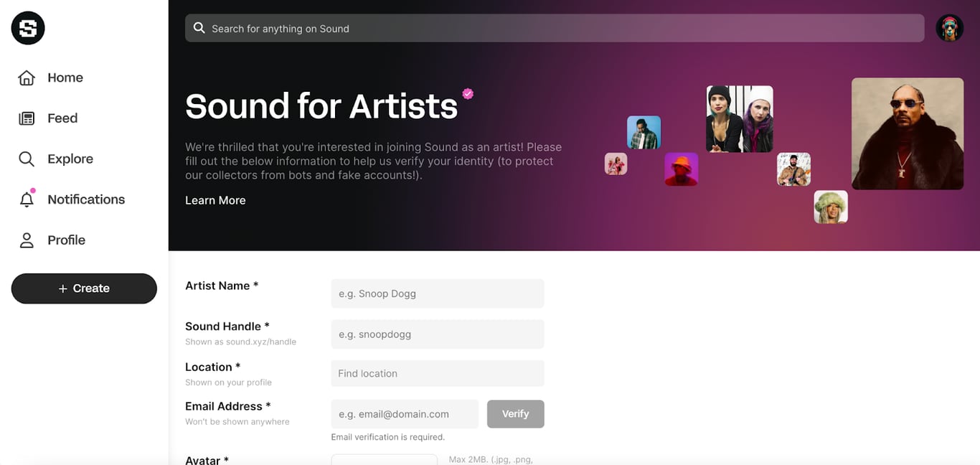Go to the Home menu item
This screenshot has width=980, height=465.
pos(65,77)
